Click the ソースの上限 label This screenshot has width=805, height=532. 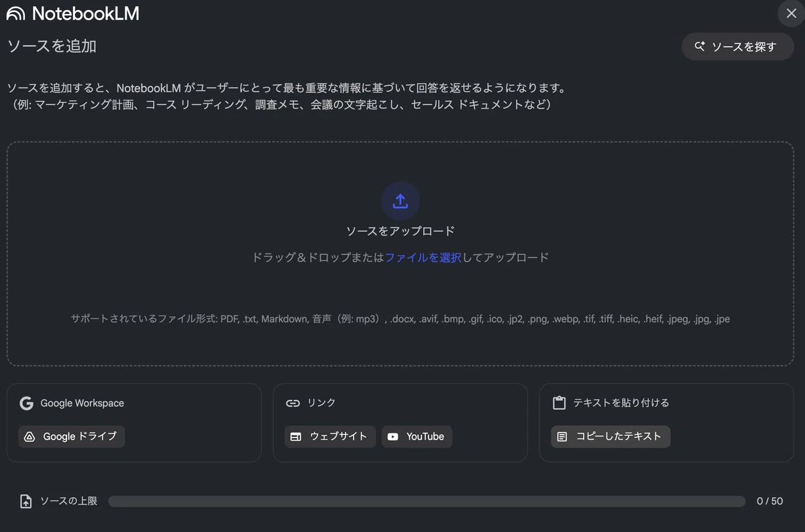[x=68, y=501]
